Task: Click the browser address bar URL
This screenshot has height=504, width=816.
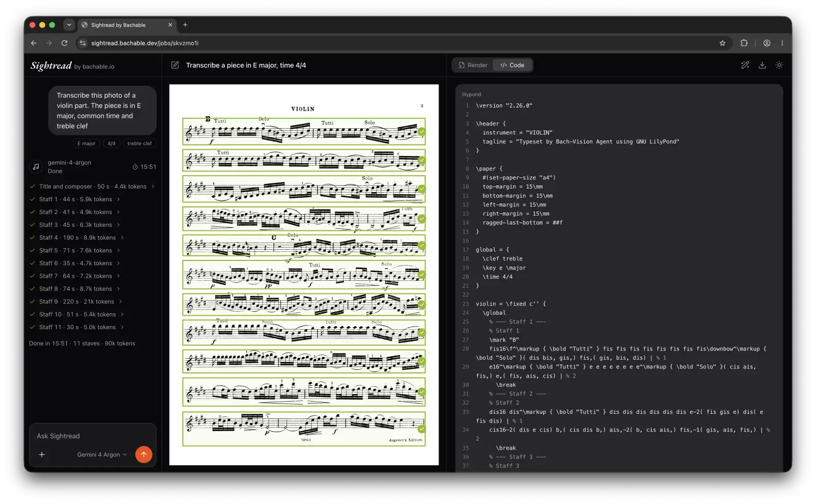Action: [x=145, y=43]
